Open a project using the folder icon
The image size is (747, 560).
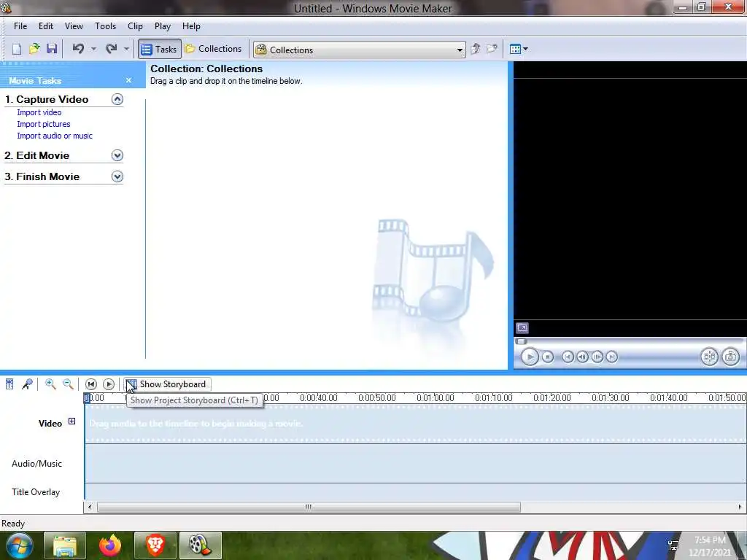click(x=34, y=49)
